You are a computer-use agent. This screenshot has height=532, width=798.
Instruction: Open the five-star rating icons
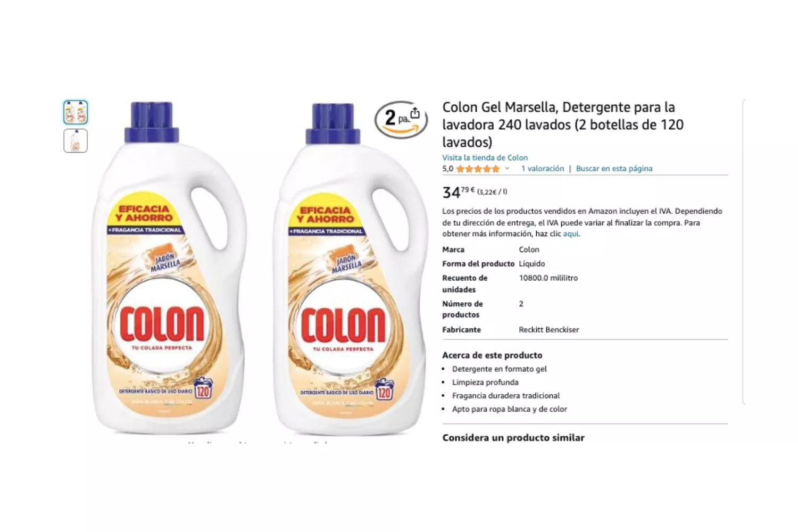tap(478, 169)
